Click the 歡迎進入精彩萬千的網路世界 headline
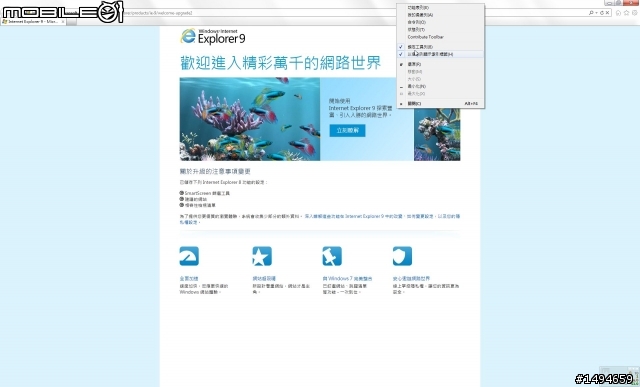The height and width of the screenshot is (387, 640). click(280, 63)
